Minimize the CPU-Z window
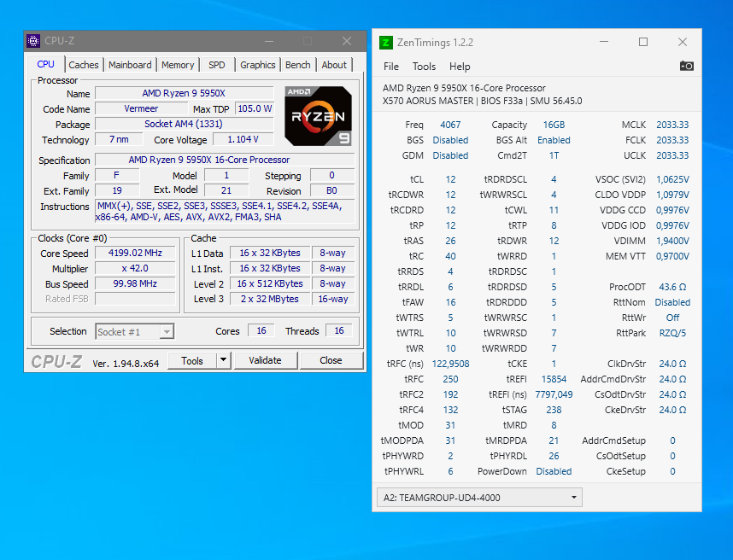Viewport: 733px width, 560px height. pyautogui.click(x=269, y=41)
